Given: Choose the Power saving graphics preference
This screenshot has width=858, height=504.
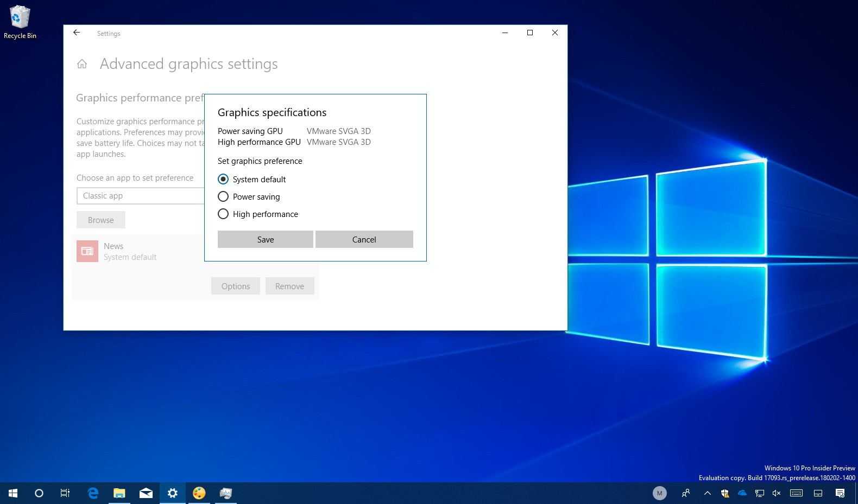Looking at the screenshot, I should [223, 196].
